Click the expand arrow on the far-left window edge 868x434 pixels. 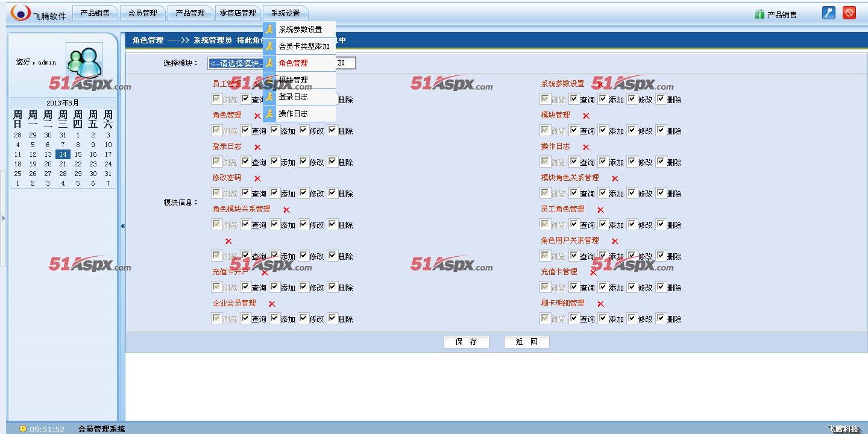(x=3, y=217)
